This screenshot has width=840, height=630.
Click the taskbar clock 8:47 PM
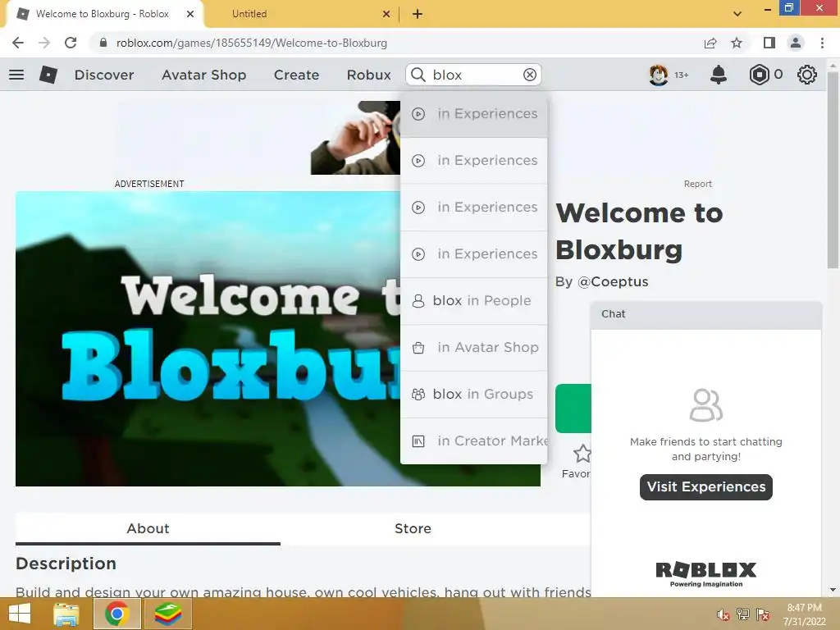[804, 608]
